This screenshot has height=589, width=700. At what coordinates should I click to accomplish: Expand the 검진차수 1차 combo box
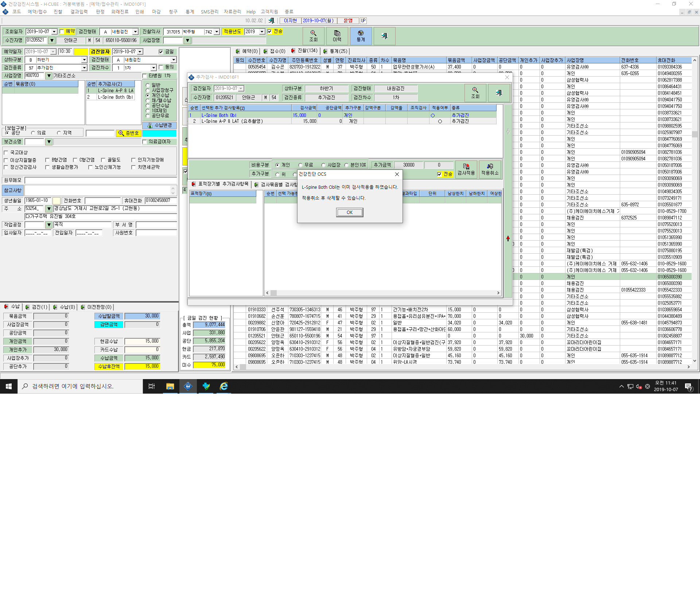[153, 68]
